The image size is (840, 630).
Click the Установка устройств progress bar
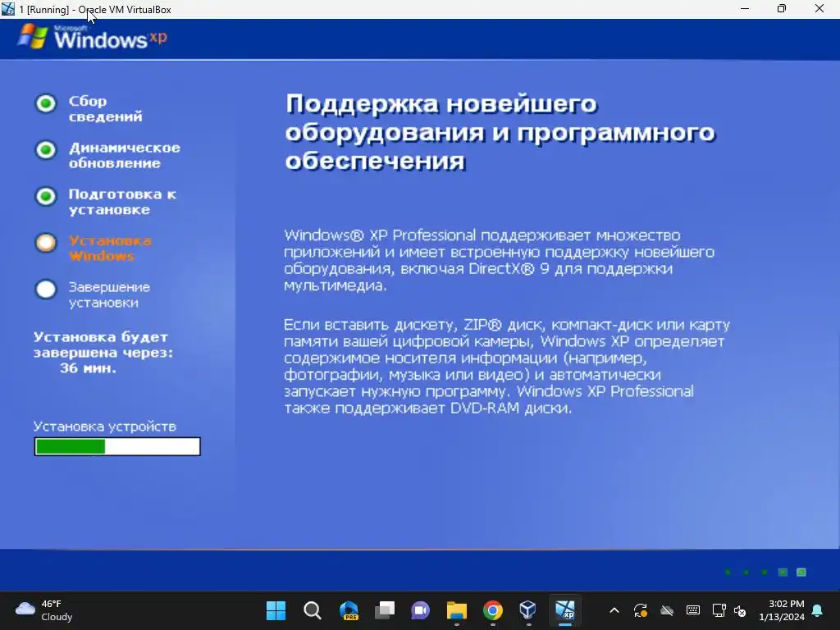point(117,446)
